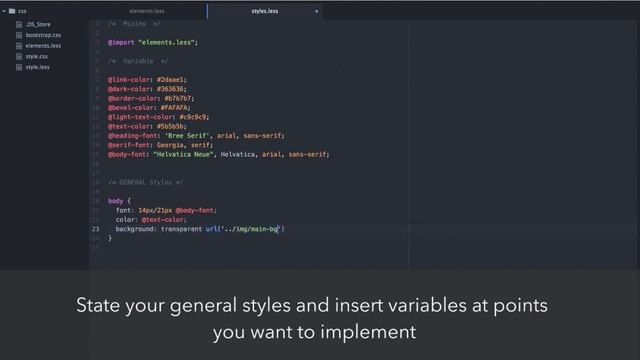
Task: Click unsaved dot on styles.less tab
Action: (x=316, y=11)
